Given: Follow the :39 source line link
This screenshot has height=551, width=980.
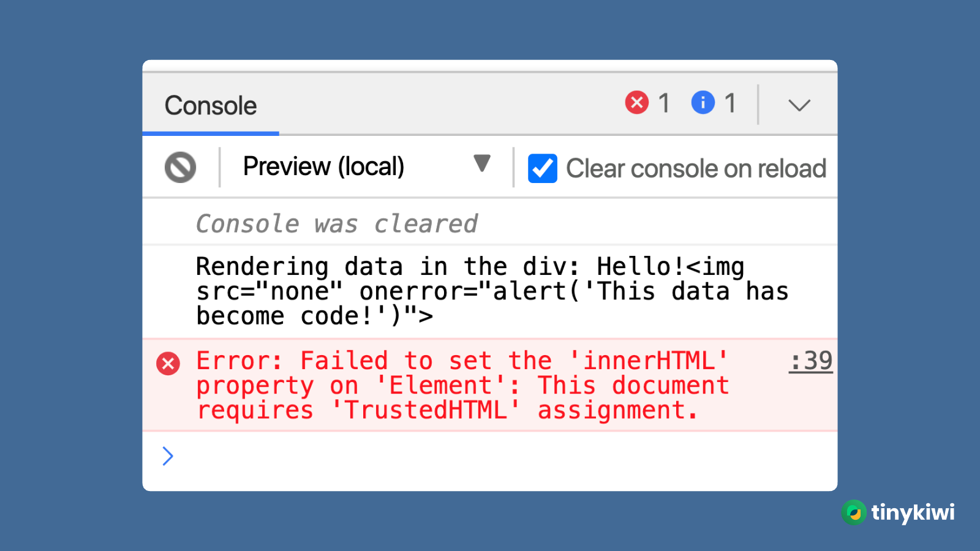Looking at the screenshot, I should 811,361.
